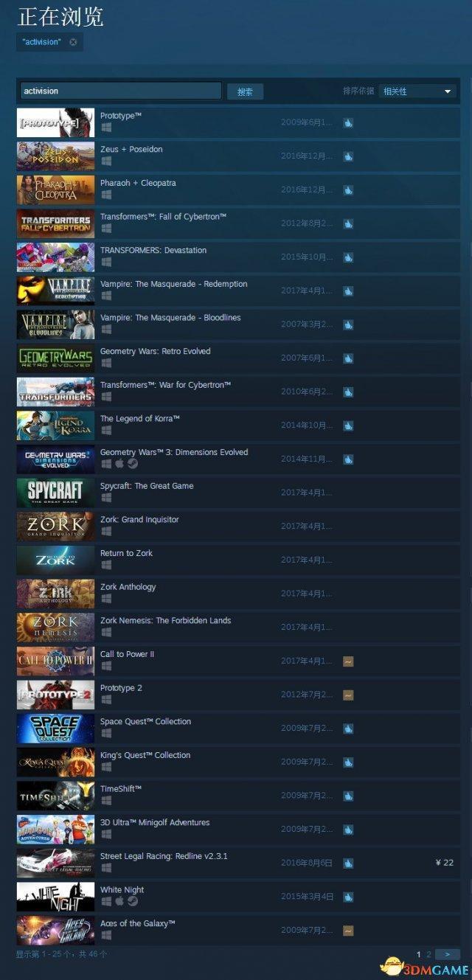Viewport: 472px width, 980px height.
Task: Click the mixed review icon for Aces of the Galaxy
Action: click(348, 931)
